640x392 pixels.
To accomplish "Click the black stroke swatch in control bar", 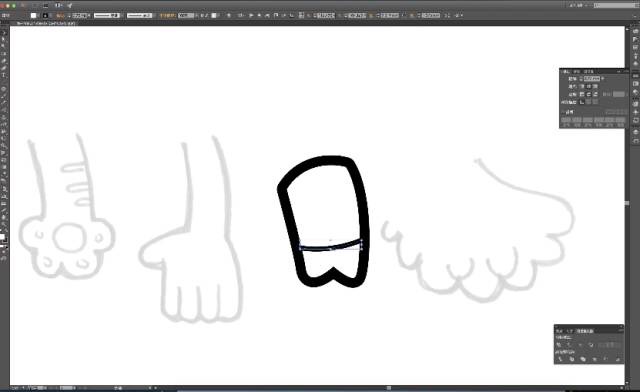I will pos(45,16).
